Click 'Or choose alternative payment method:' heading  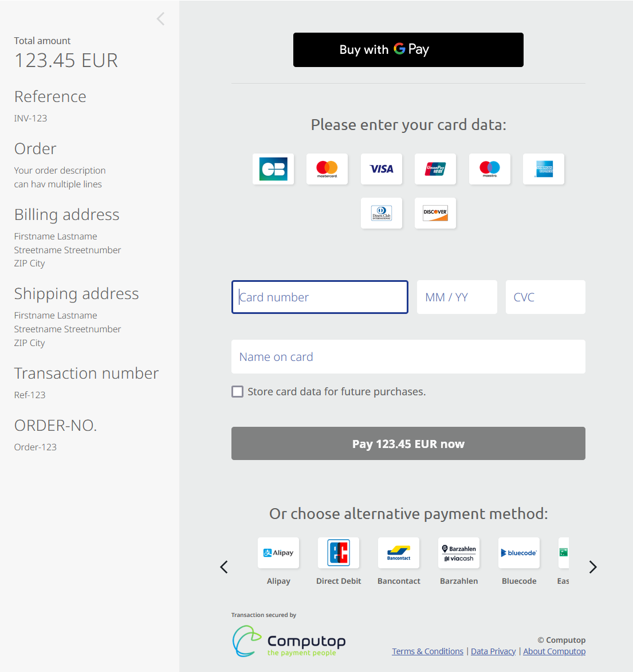click(x=408, y=514)
